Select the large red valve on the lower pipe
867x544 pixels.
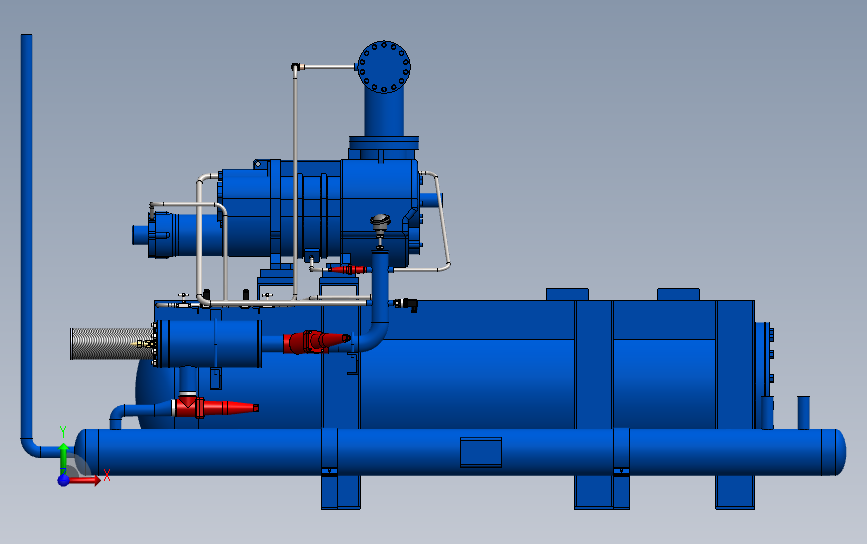coord(215,407)
